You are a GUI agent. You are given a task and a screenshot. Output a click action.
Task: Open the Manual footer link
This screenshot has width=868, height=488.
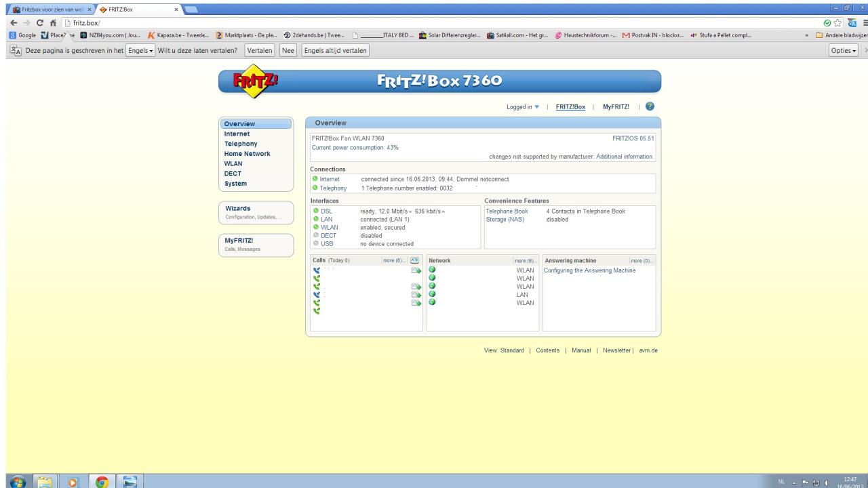581,350
